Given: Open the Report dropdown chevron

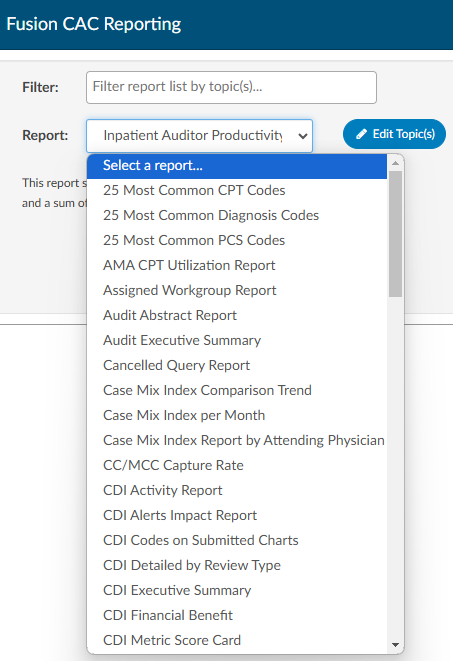Looking at the screenshot, I should pos(302,136).
